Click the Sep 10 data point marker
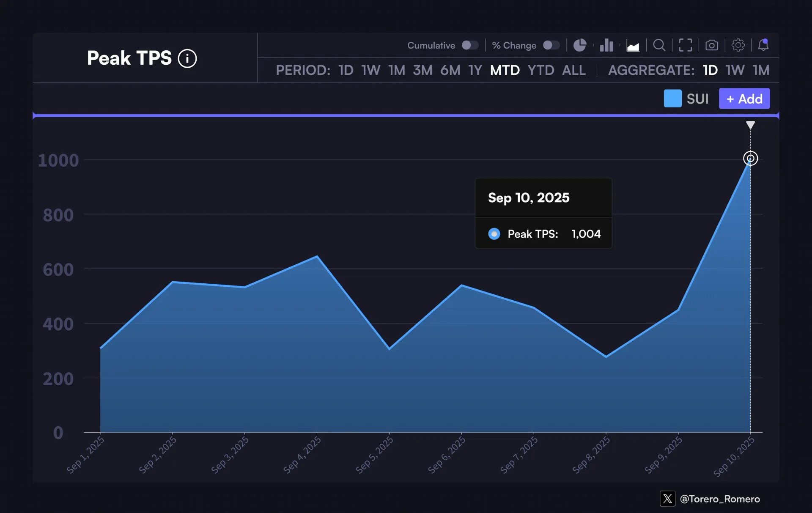Viewport: 812px width, 513px height. (x=750, y=159)
